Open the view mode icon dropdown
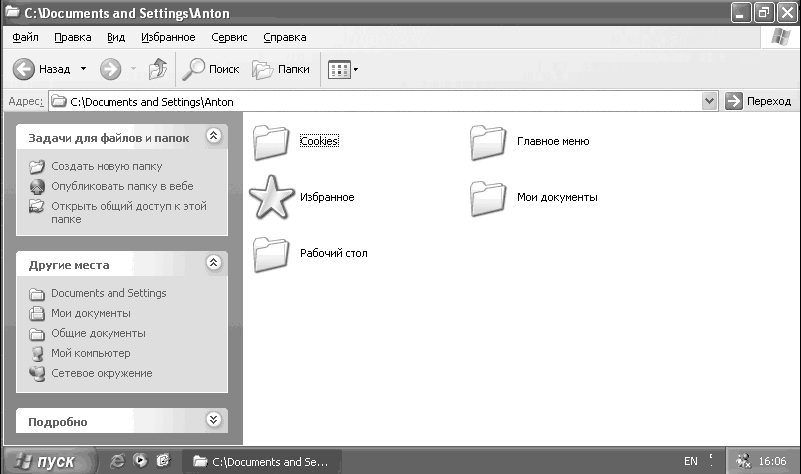The width and height of the screenshot is (801, 474). [343, 69]
